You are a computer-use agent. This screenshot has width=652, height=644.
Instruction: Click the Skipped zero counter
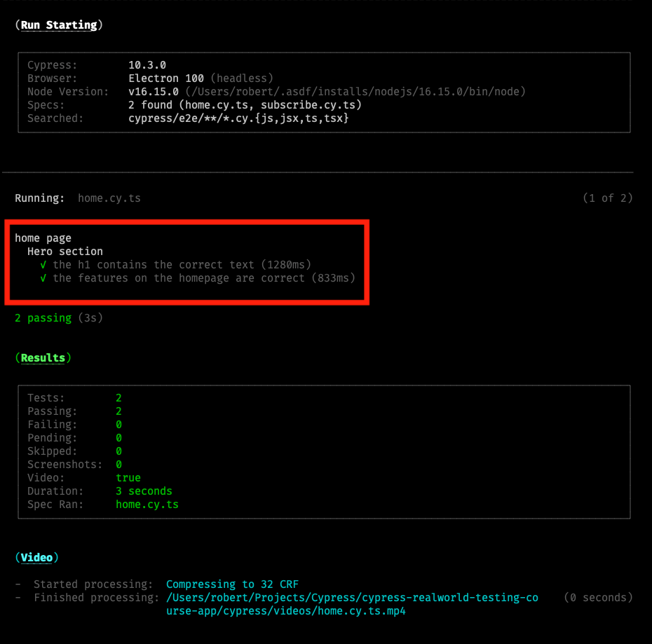coord(119,451)
